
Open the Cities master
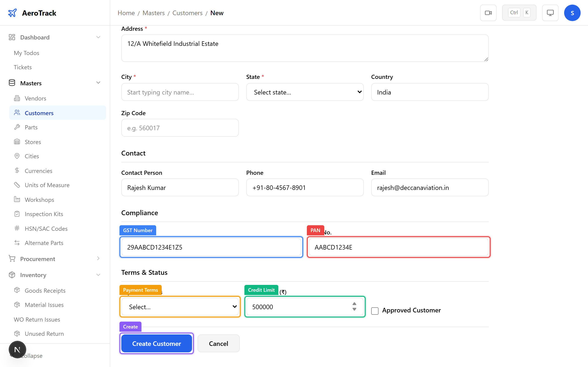(x=31, y=156)
